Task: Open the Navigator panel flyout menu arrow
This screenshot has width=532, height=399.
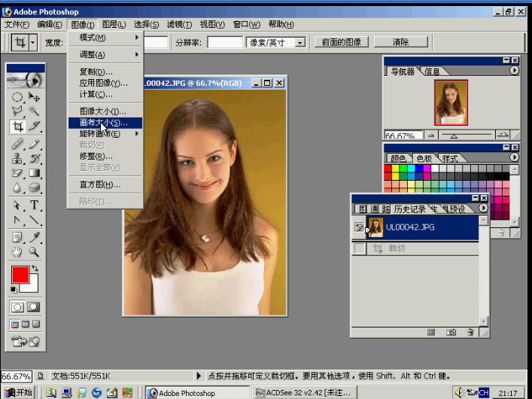Action: [x=514, y=71]
